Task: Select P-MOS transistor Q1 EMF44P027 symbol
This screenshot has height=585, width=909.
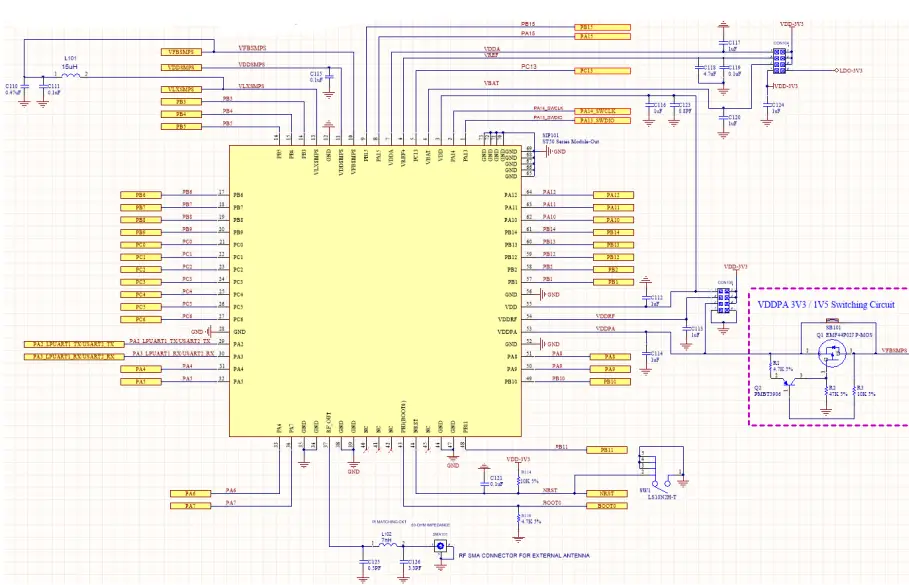Action: point(833,353)
